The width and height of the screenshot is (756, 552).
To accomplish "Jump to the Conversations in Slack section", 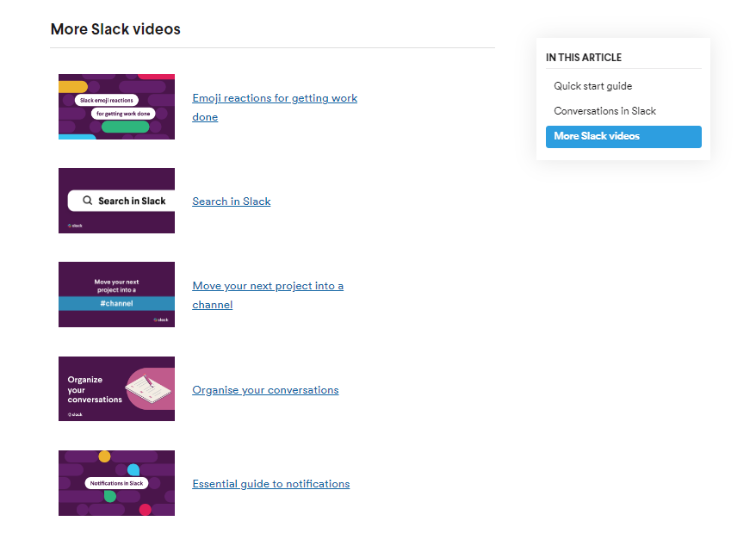I will pyautogui.click(x=605, y=111).
